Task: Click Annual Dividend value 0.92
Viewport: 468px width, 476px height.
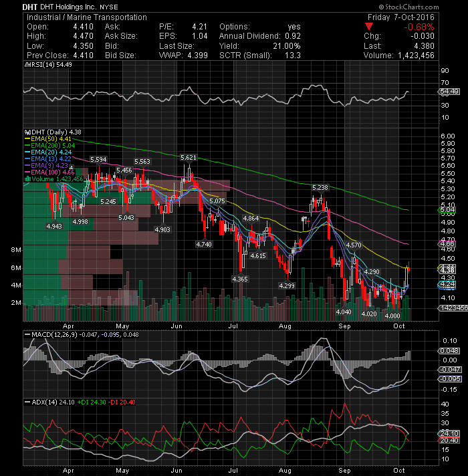Action: click(x=293, y=36)
